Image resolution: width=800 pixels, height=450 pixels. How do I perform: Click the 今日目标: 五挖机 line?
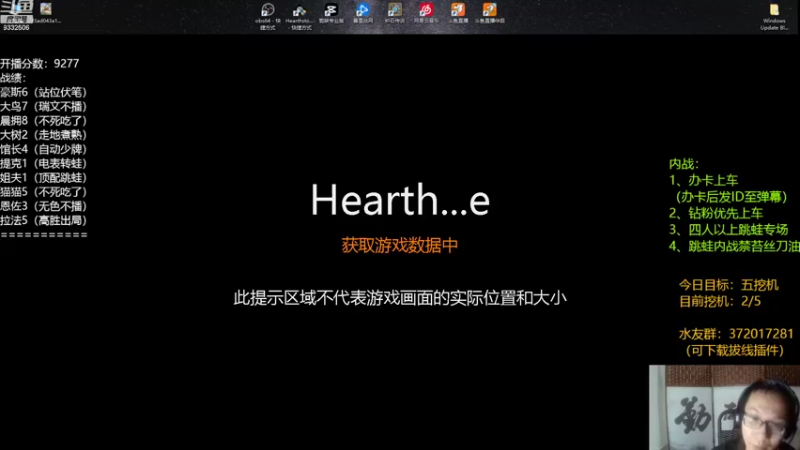[x=729, y=285]
